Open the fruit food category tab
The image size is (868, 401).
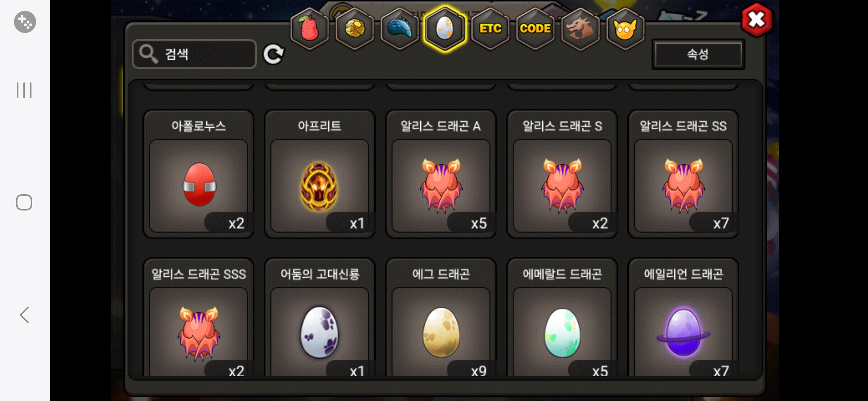(310, 29)
